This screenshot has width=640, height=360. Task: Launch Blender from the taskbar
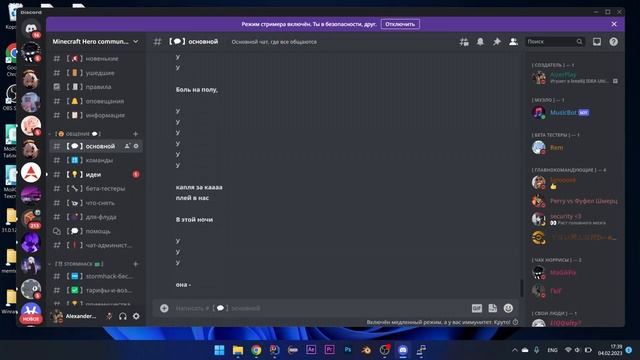366,350
